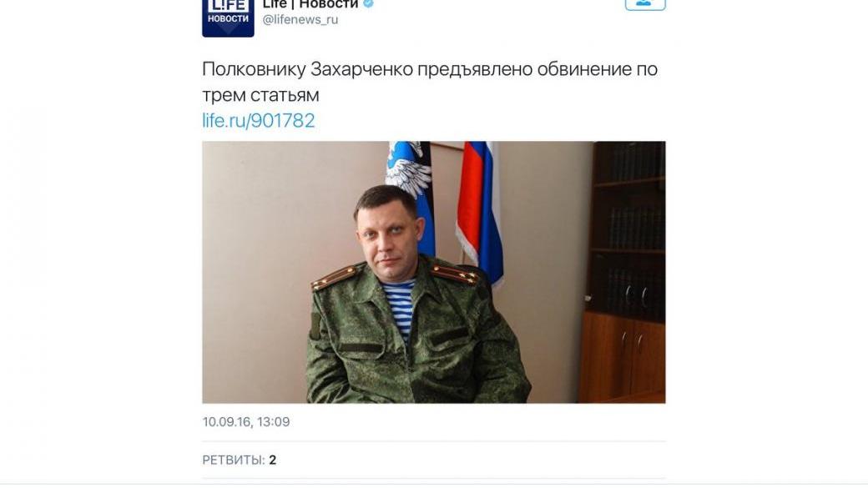This screenshot has width=868, height=488.
Task: Click the РЕТВИТЫ label
Action: pos(233,460)
